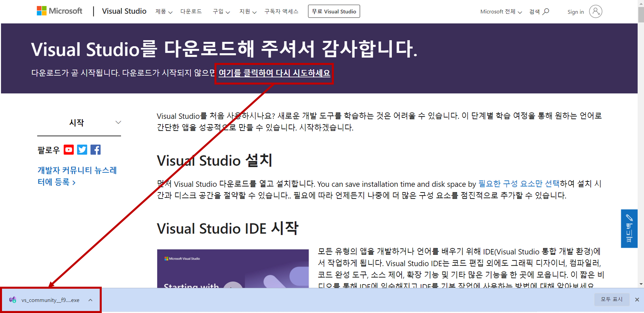The height and width of the screenshot is (313, 644).
Task: Expand the 제품 menu
Action: pos(164,12)
